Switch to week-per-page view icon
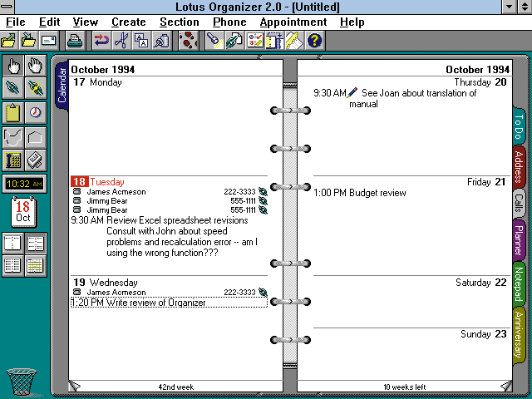 pos(35,244)
